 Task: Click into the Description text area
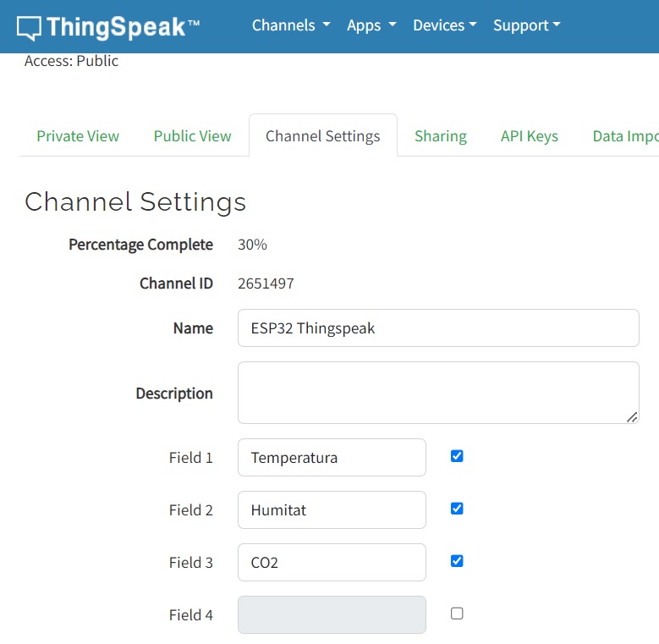(x=437, y=393)
